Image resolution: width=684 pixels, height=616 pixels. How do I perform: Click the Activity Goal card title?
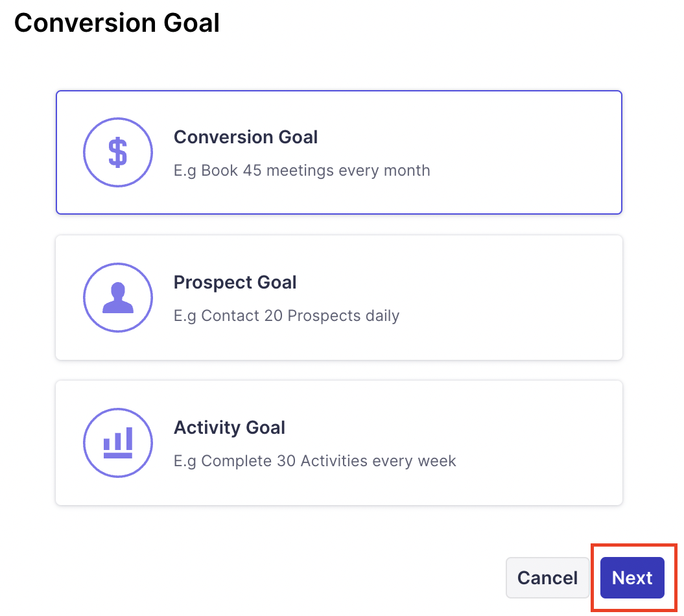230,428
